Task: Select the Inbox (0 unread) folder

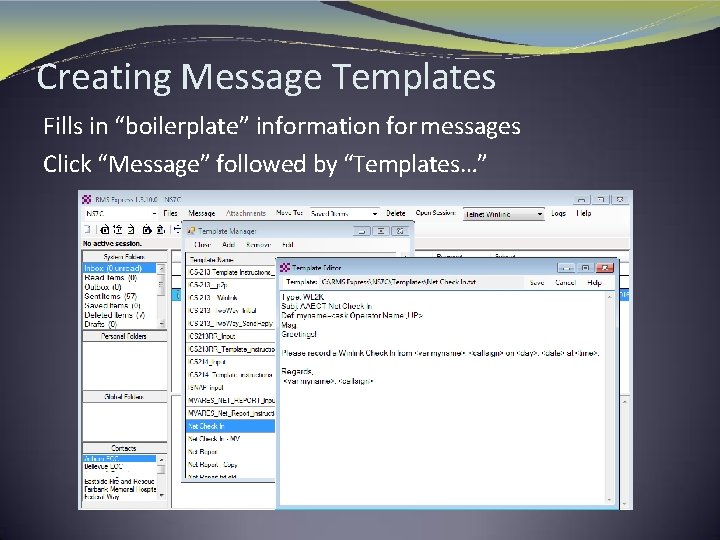Action: click(120, 268)
